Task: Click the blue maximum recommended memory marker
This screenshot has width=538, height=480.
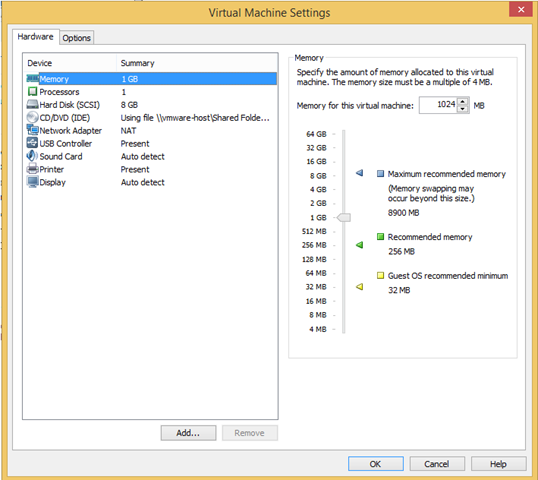Action: point(359,173)
